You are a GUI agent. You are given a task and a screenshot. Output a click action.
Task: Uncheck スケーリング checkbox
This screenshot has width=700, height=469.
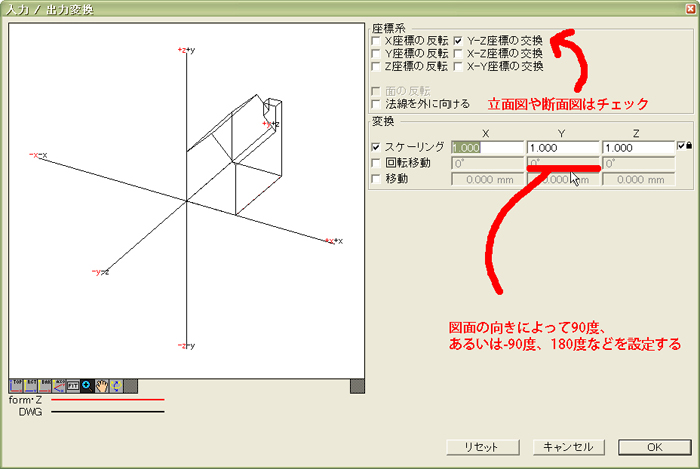[x=376, y=147]
